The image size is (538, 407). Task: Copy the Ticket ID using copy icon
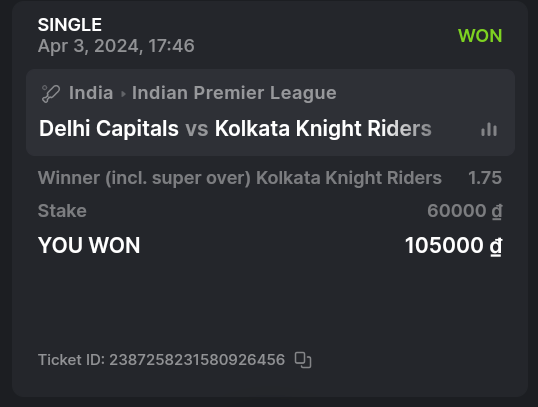(x=303, y=360)
